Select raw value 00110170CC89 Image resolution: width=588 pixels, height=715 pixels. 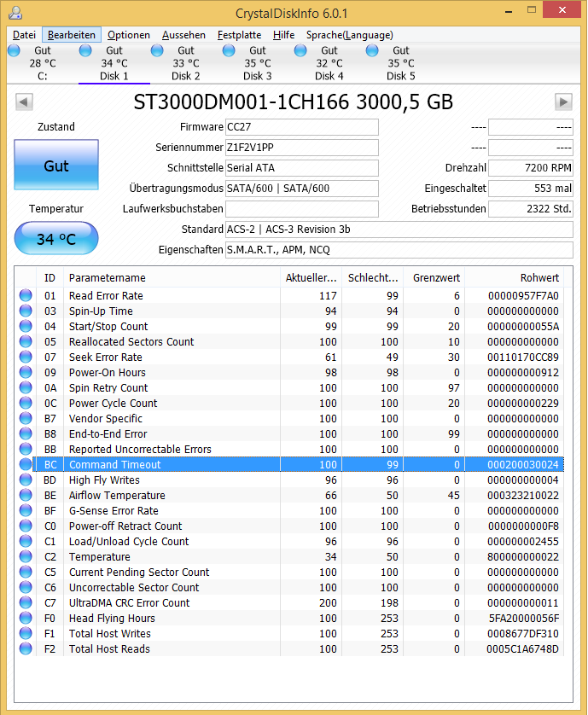(523, 357)
